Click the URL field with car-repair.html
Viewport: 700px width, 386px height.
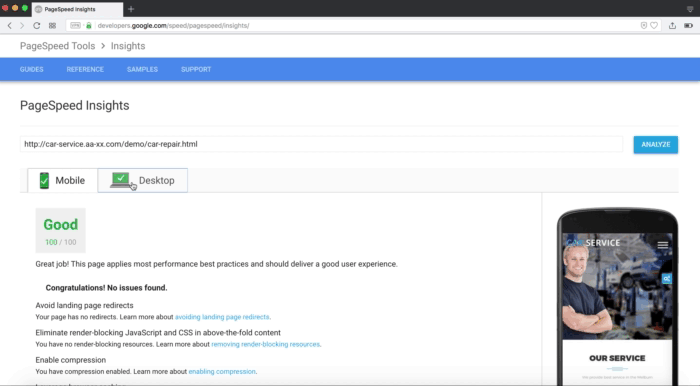pos(321,144)
